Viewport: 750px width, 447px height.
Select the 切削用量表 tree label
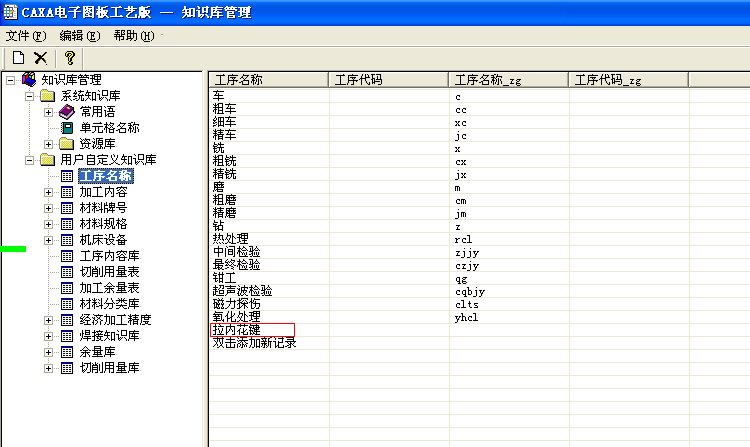(110, 272)
